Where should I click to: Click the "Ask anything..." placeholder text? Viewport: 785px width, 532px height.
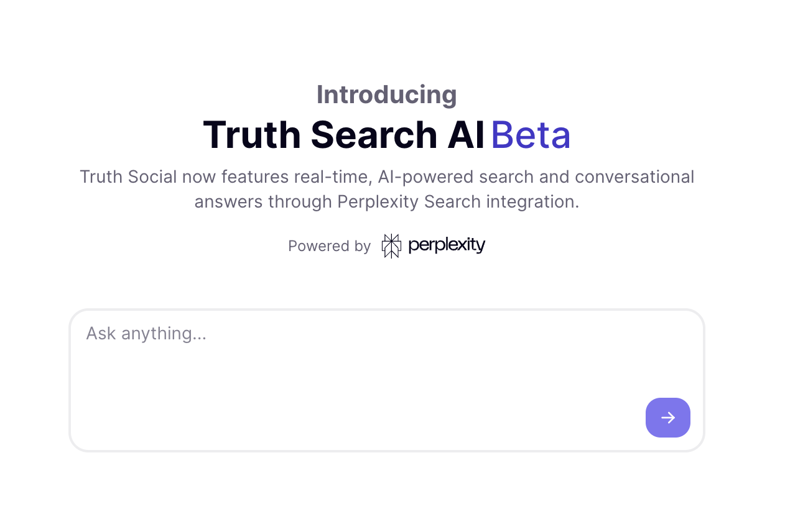pos(146,334)
